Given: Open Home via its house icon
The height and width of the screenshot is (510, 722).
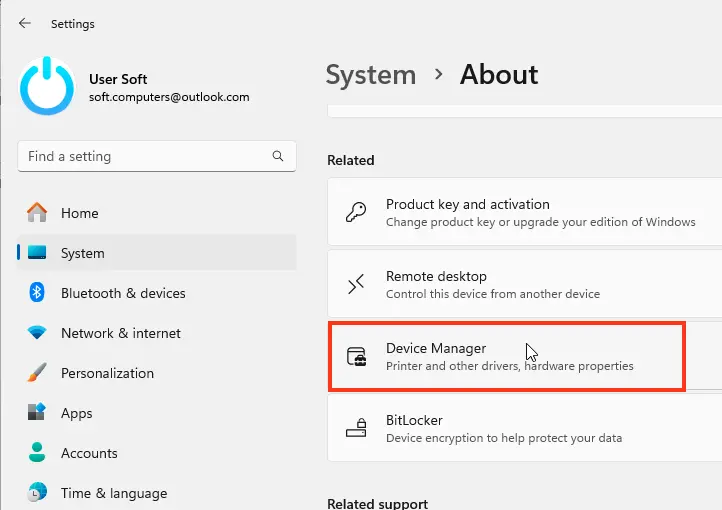Looking at the screenshot, I should pyautogui.click(x=37, y=213).
